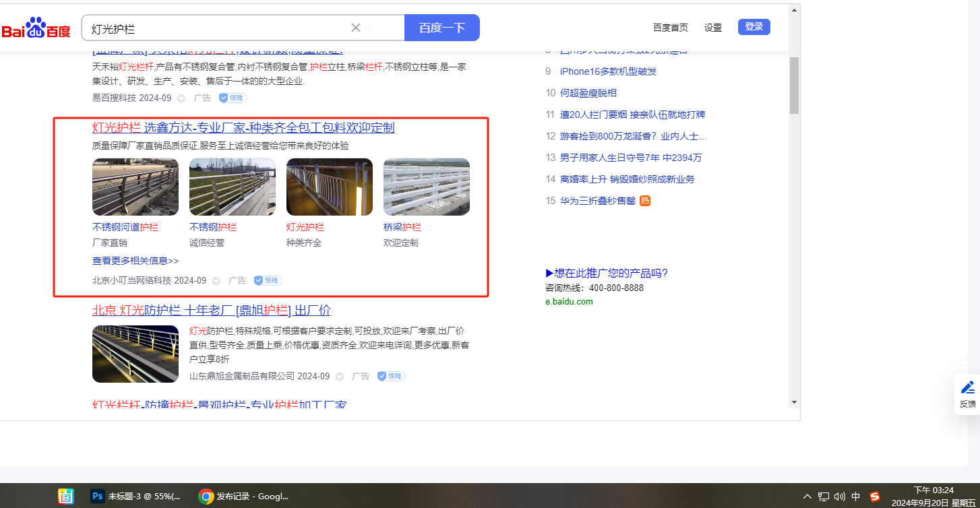Open the colorful image app icon on the taskbar

(65, 497)
